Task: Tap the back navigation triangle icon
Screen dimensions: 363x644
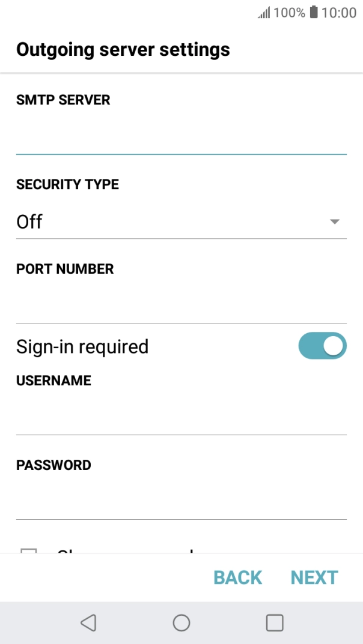Action: (88, 622)
